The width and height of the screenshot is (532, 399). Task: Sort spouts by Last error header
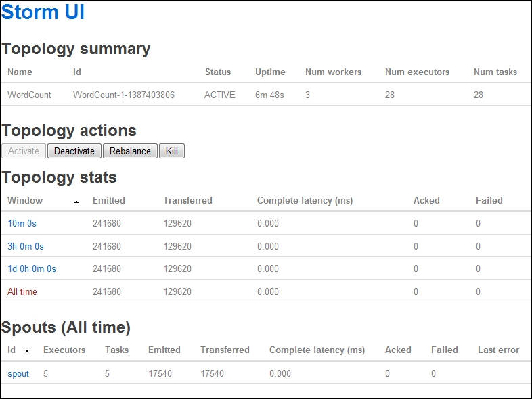pos(498,350)
